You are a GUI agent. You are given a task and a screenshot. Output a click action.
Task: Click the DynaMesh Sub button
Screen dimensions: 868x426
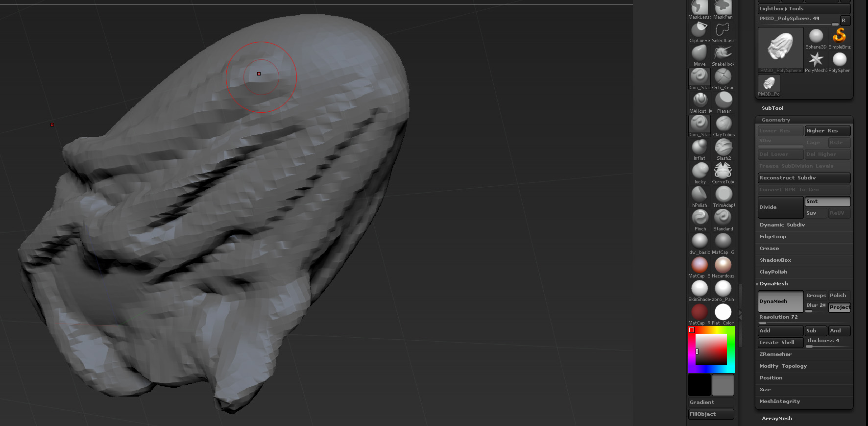click(x=816, y=331)
